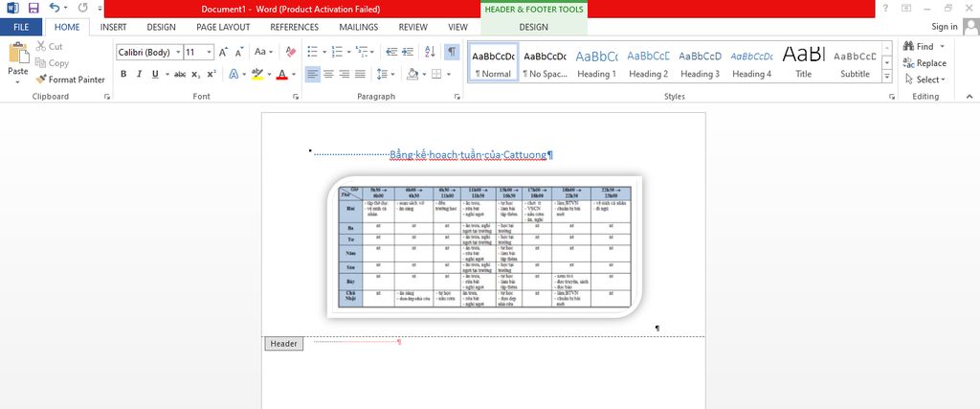Image resolution: width=980 pixels, height=409 pixels.
Task: Open the font name dropdown
Action: [x=179, y=53]
